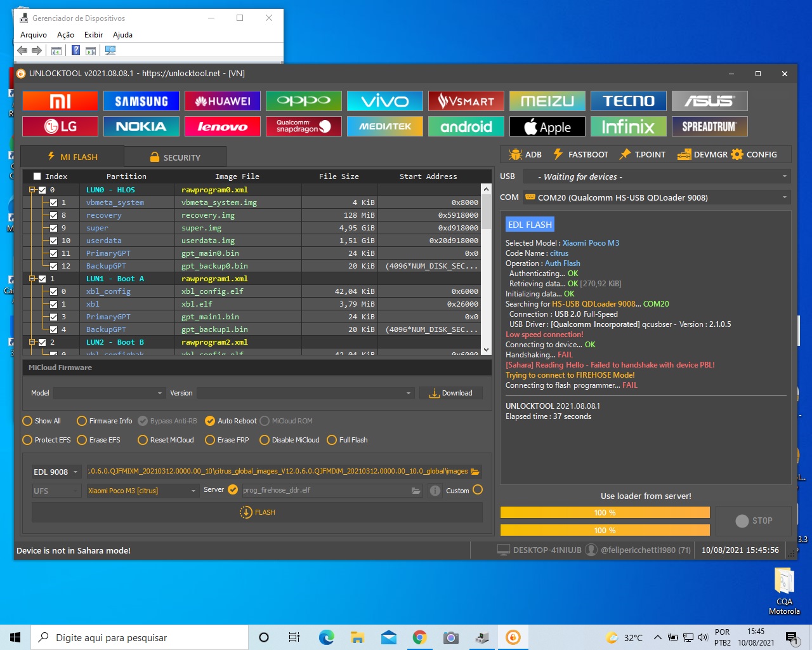The width and height of the screenshot is (812, 650).
Task: Enable Erase FRP option
Action: coord(227,440)
